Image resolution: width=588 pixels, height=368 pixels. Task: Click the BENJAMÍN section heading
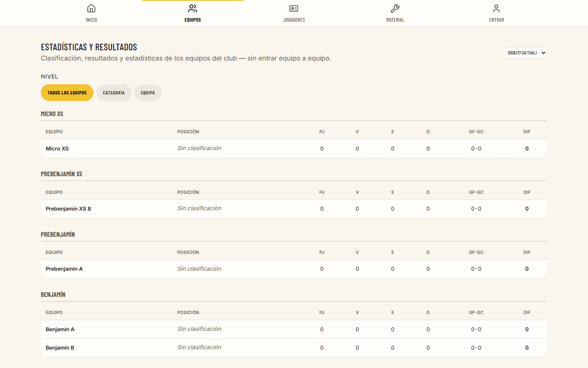point(53,294)
